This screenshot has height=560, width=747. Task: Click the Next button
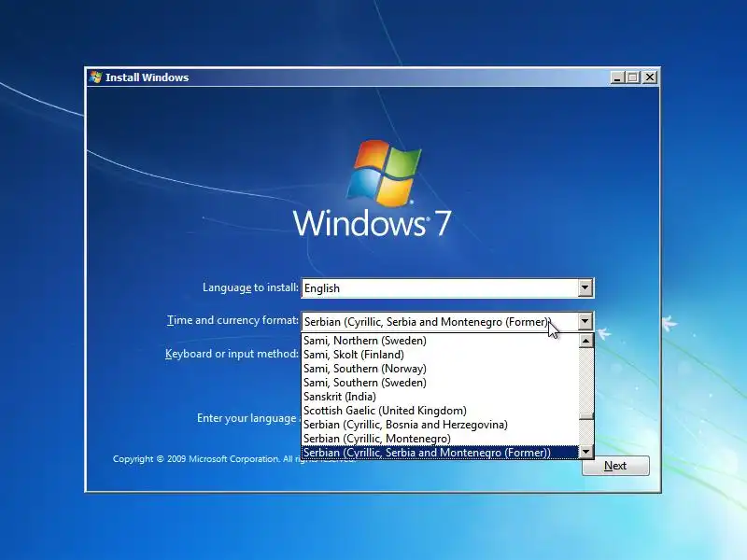pyautogui.click(x=615, y=465)
